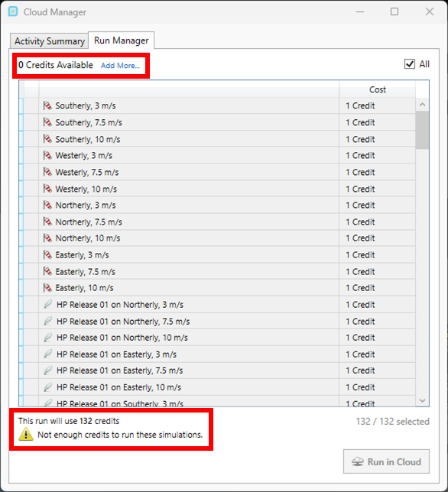Click the Cost column header
The image size is (448, 492).
point(378,89)
